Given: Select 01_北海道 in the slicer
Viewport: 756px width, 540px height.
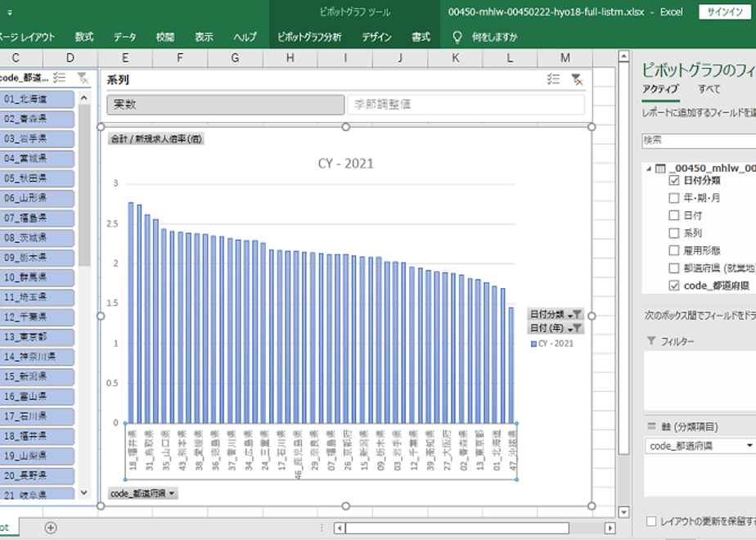Looking at the screenshot, I should [37, 99].
